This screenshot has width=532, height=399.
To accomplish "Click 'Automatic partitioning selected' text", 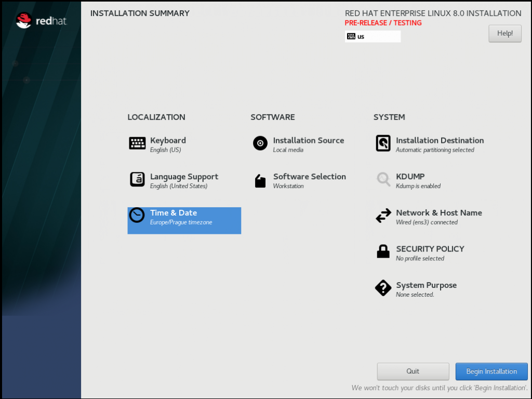I will (435, 150).
